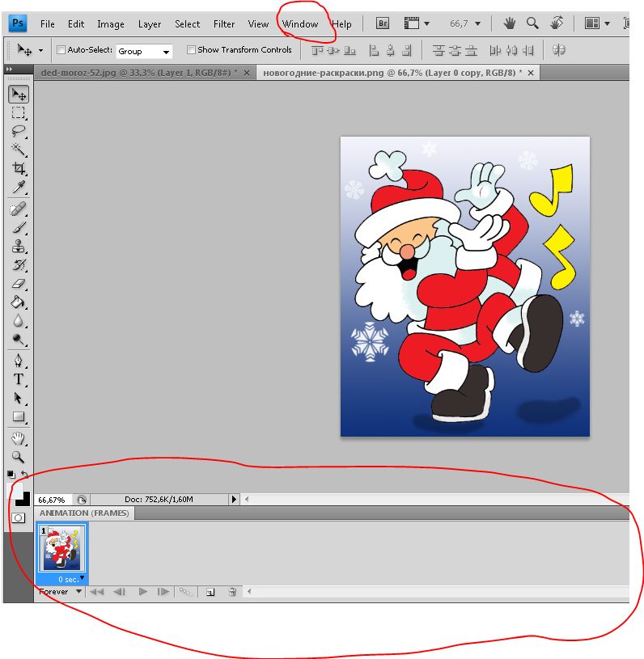Select the Dodge tool
644x659 pixels.
pos(19,339)
